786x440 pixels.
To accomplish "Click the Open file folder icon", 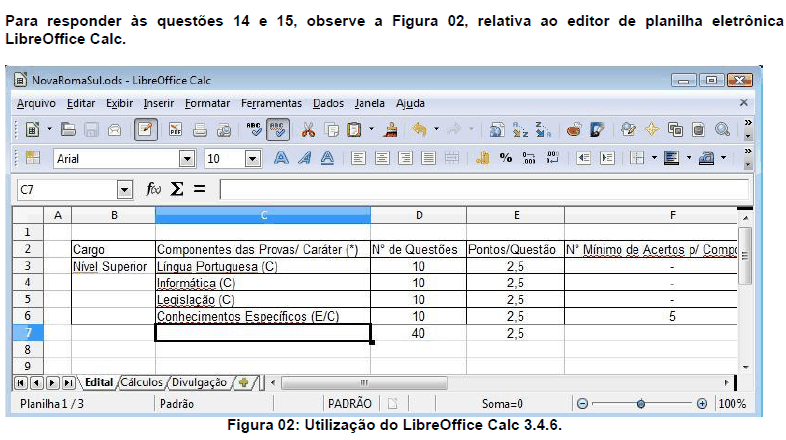I will point(68,129).
